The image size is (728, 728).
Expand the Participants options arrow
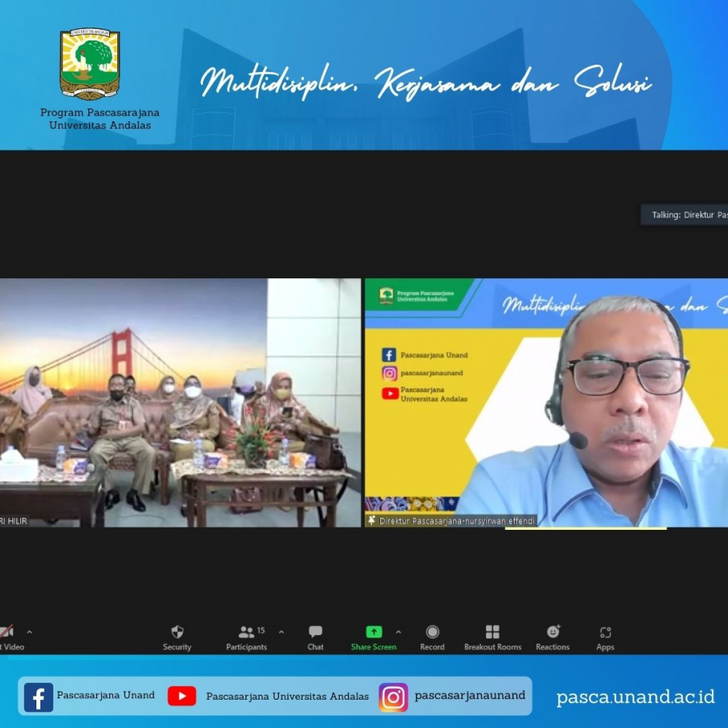[281, 632]
